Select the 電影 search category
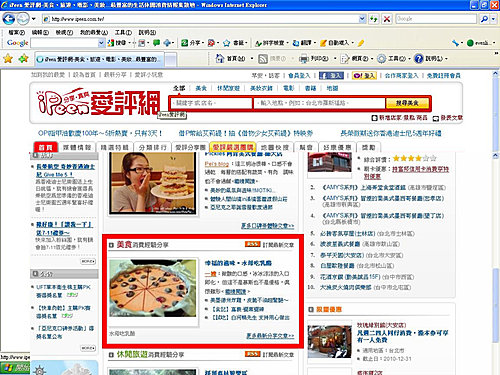Image resolution: width=500 pixels, height=375 pixels. pos(289,88)
